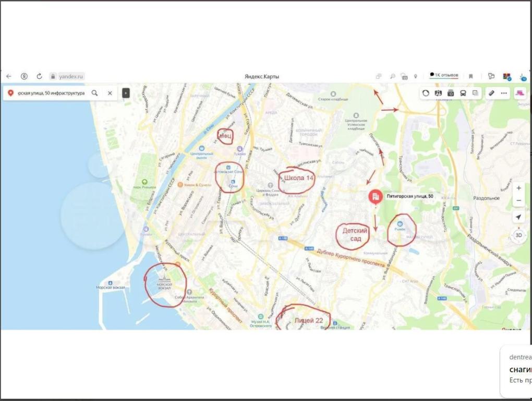Open the three-dots more options menu

point(504,93)
